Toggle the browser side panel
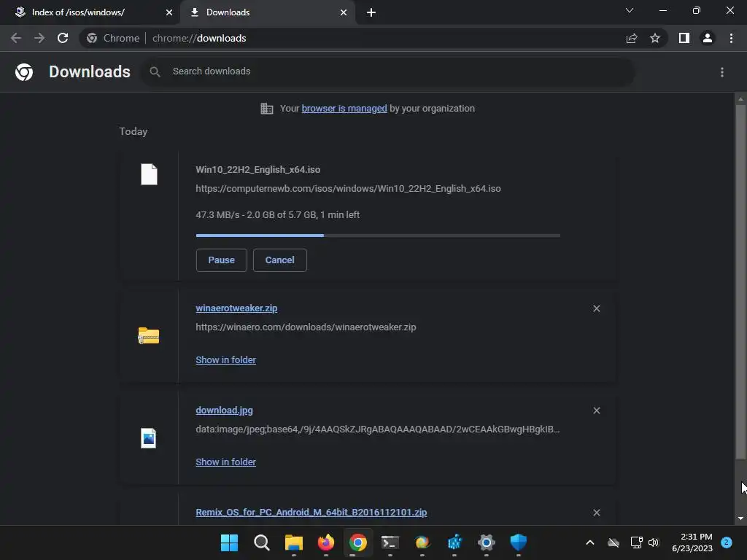Image resolution: width=747 pixels, height=560 pixels. pyautogui.click(x=684, y=38)
